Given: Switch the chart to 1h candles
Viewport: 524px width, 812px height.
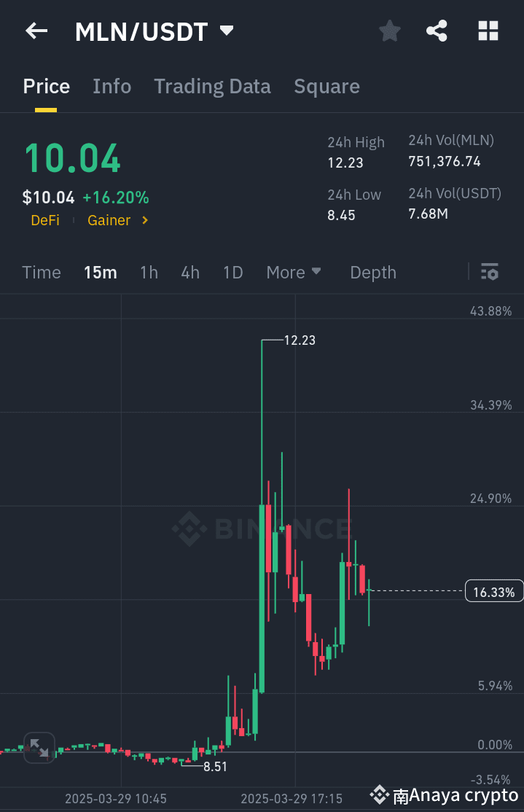Looking at the screenshot, I should pos(149,272).
